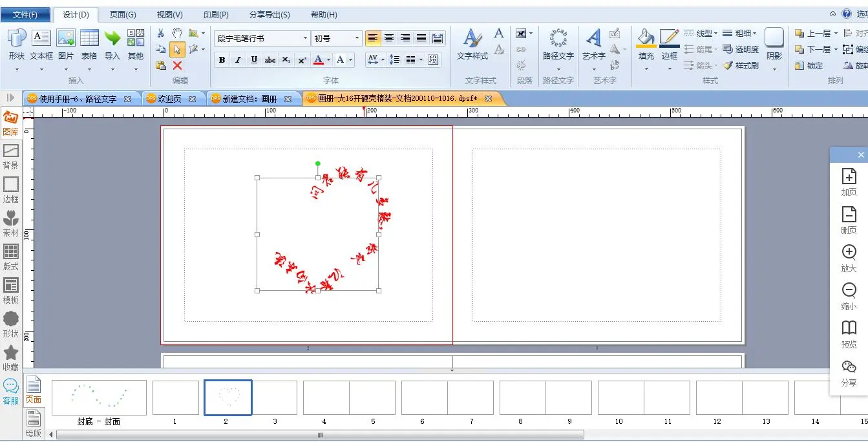
Task: Click the 样式刷 style brush button
Action: pyautogui.click(x=741, y=66)
